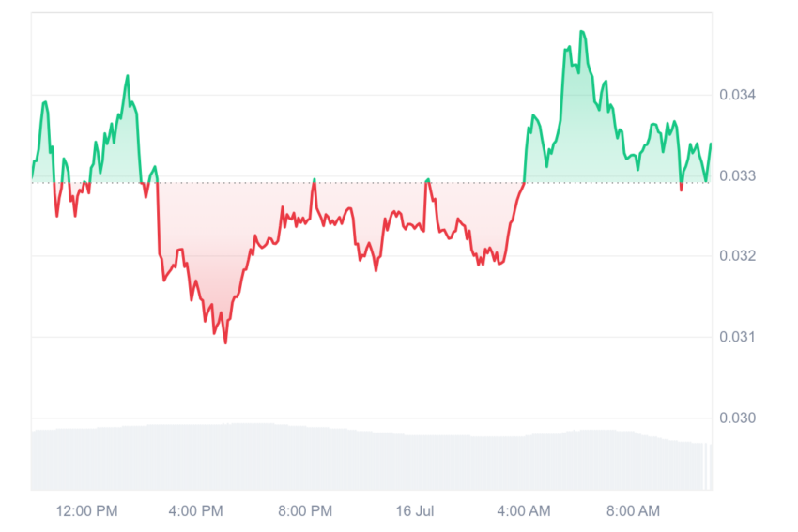Click the green peak near 12:00 PM
Image resolution: width=798 pixels, height=532 pixels.
(x=128, y=76)
